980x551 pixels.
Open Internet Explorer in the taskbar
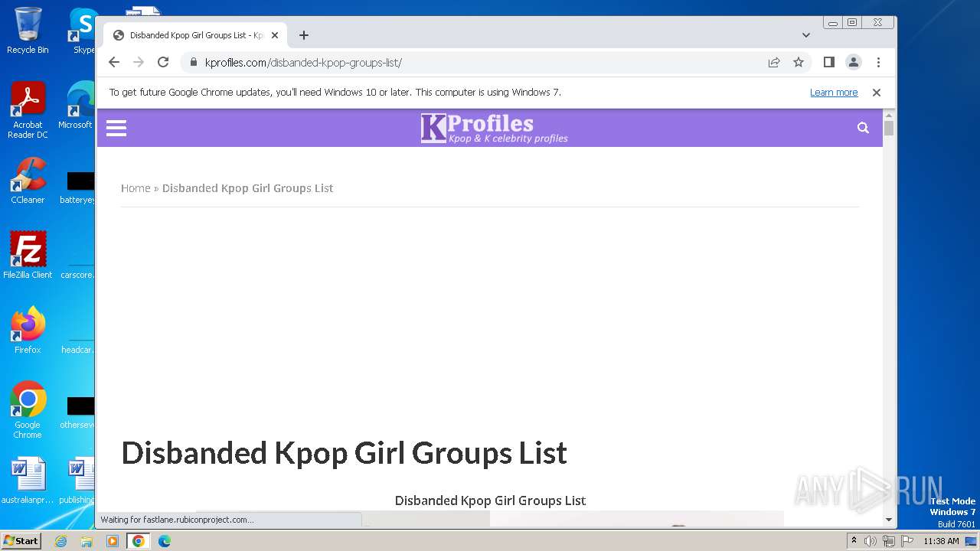coord(60,541)
